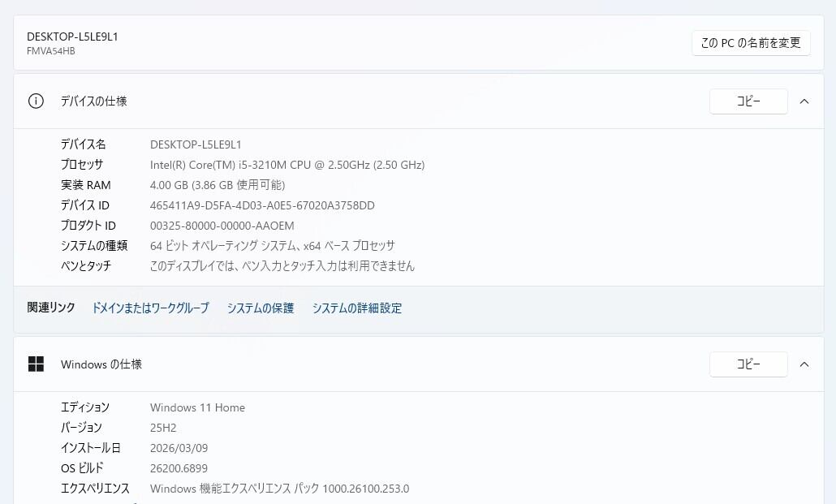Viewport: 836px width, 504px height.
Task: Click the device specifications info icon
Action: pyautogui.click(x=36, y=101)
